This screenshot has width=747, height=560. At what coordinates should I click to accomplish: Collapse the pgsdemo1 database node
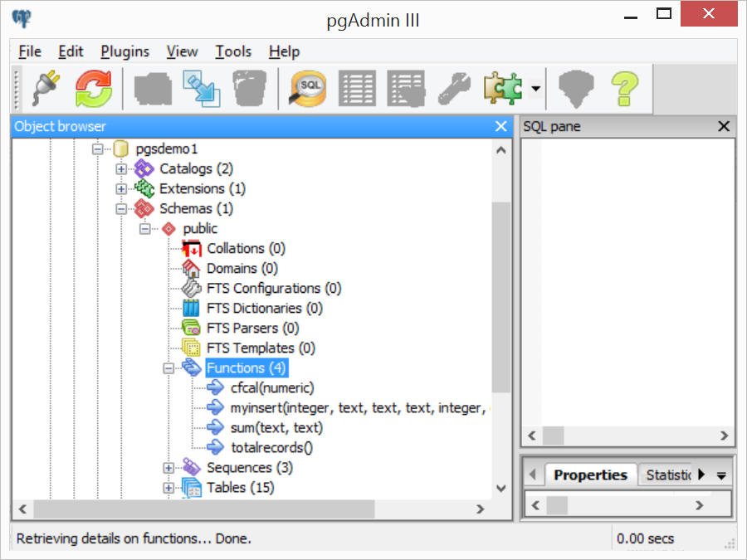point(98,149)
